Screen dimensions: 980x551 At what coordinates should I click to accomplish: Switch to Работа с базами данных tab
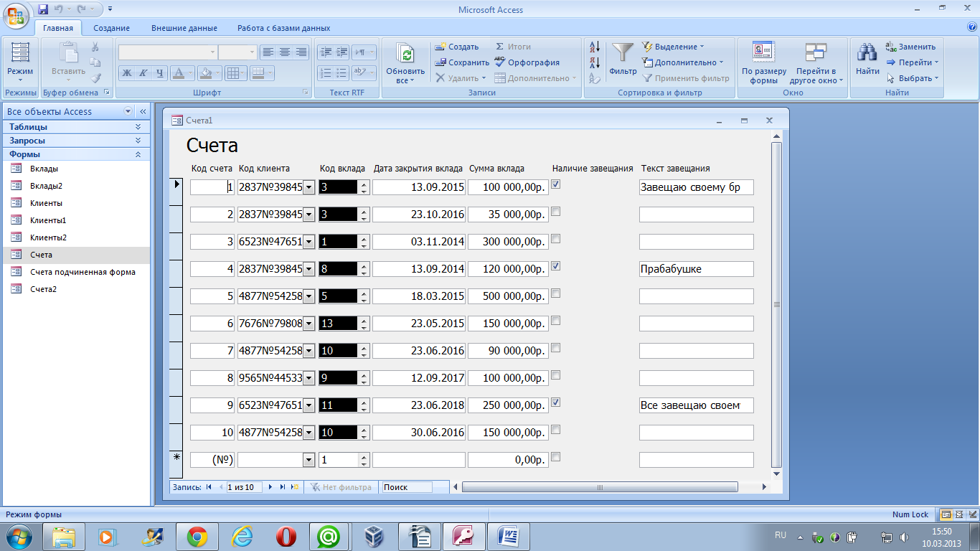tap(284, 28)
